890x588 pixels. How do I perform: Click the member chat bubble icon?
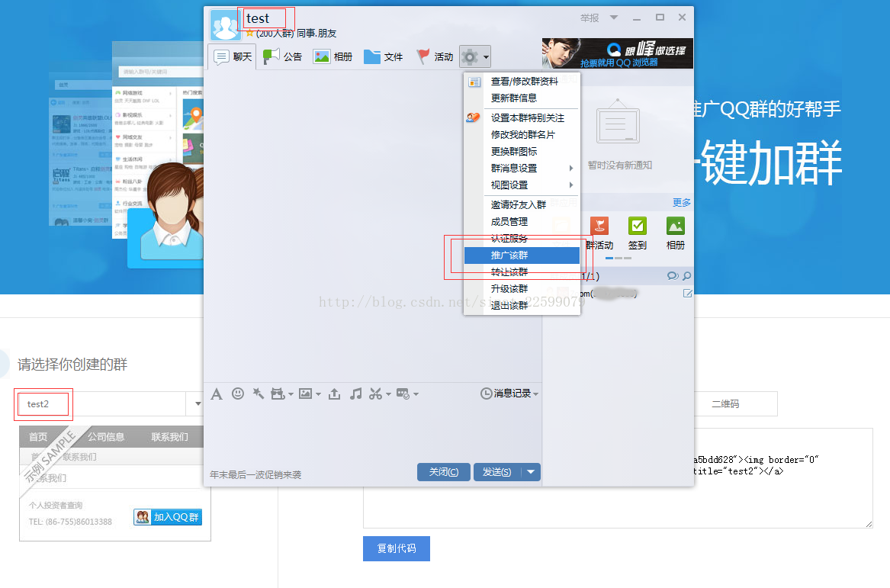click(x=673, y=276)
